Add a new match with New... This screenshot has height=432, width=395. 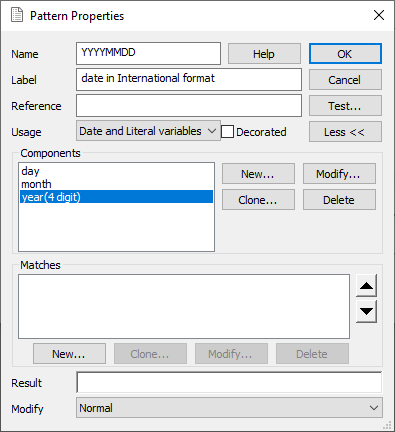[69, 354]
